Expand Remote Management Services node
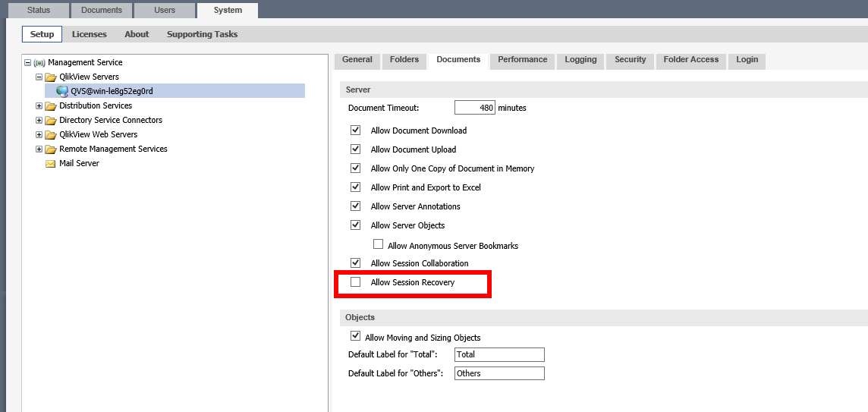Viewport: 868px width, 412px height. coord(39,149)
